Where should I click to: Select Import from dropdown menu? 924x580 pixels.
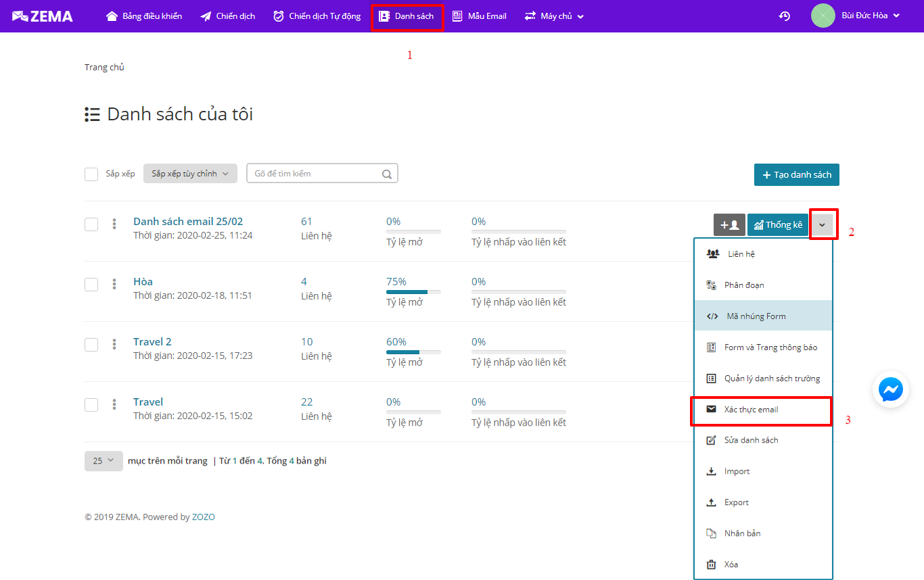coord(764,471)
